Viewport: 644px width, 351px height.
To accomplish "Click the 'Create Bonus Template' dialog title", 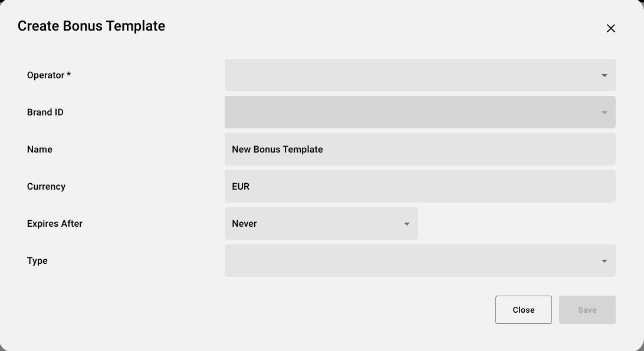I will [91, 26].
